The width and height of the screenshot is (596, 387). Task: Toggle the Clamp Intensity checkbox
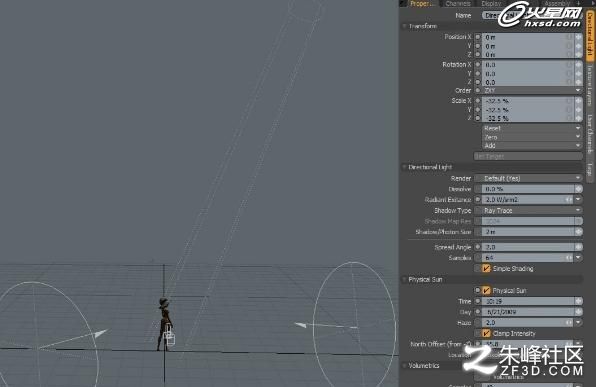[486, 333]
